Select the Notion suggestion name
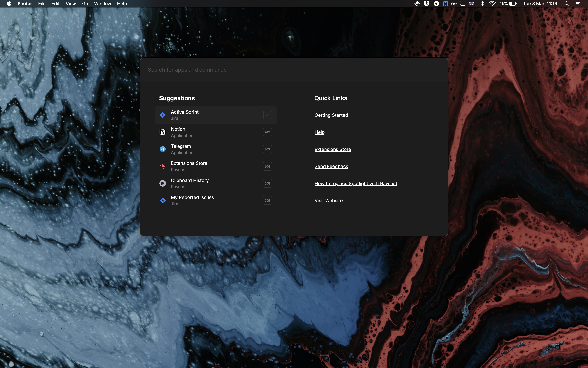 tap(178, 129)
